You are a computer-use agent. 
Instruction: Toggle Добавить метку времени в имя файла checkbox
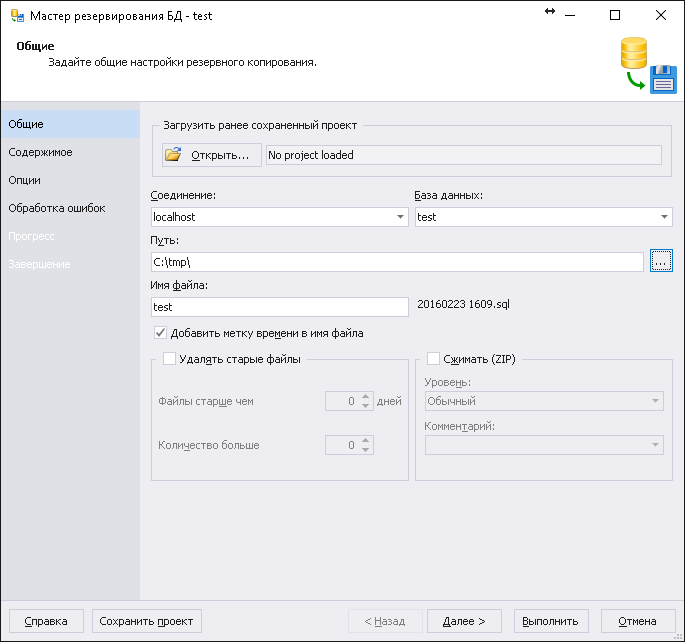tap(160, 333)
